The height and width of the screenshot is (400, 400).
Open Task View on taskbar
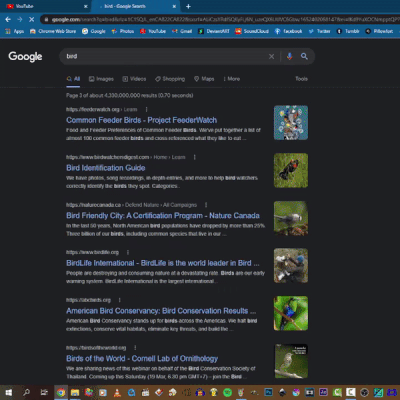(44, 392)
